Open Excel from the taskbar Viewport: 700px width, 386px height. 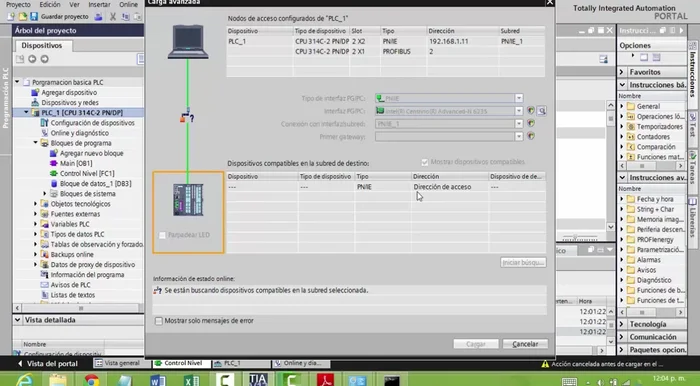click(192, 380)
